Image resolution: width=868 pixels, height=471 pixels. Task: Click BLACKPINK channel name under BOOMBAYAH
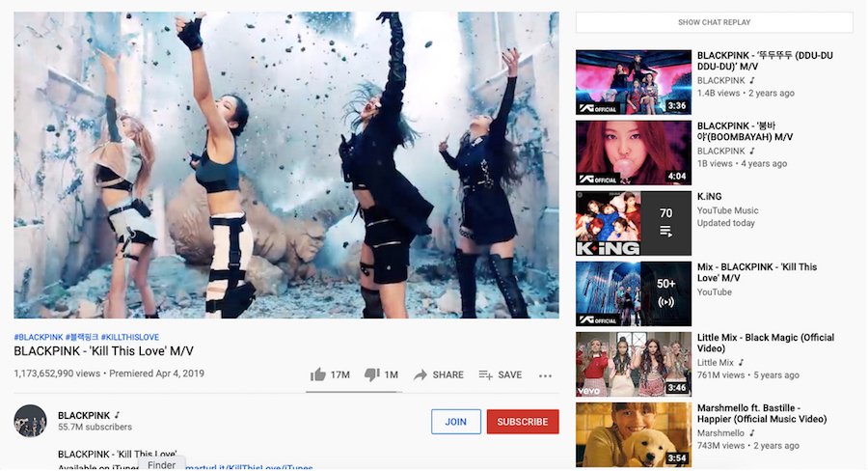tap(720, 151)
